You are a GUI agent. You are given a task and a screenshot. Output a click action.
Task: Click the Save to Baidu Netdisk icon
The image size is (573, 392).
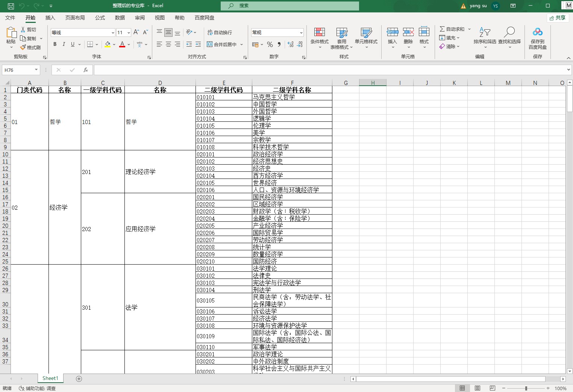point(537,33)
